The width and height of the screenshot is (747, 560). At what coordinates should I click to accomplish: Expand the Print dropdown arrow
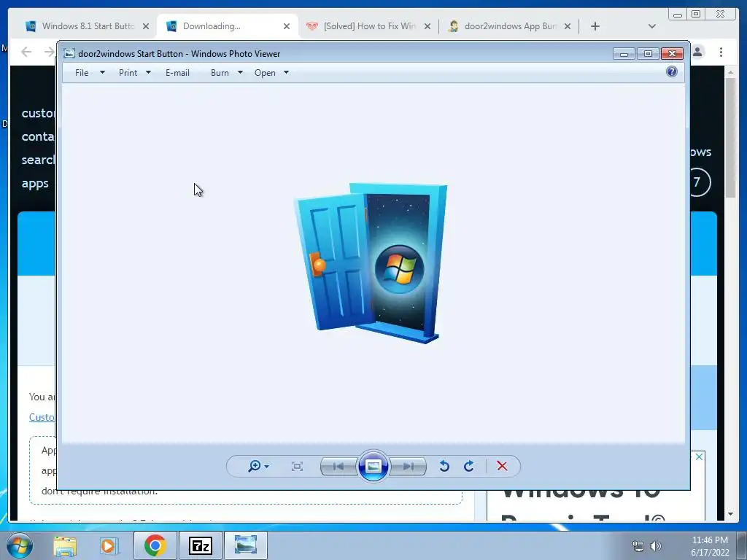pyautogui.click(x=148, y=72)
